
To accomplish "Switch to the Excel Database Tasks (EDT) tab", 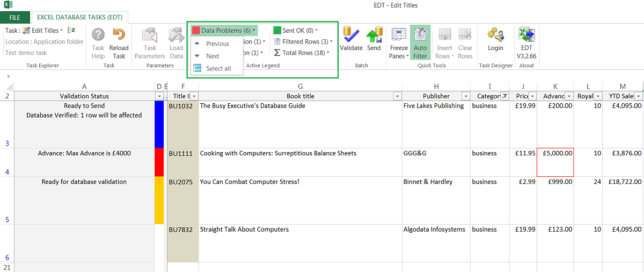I will [x=79, y=18].
